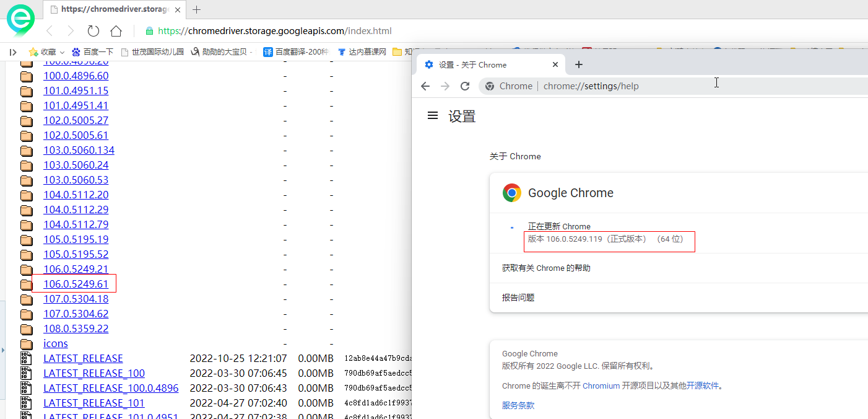Close the 设置 - 关于 Chrome tab

click(x=555, y=64)
